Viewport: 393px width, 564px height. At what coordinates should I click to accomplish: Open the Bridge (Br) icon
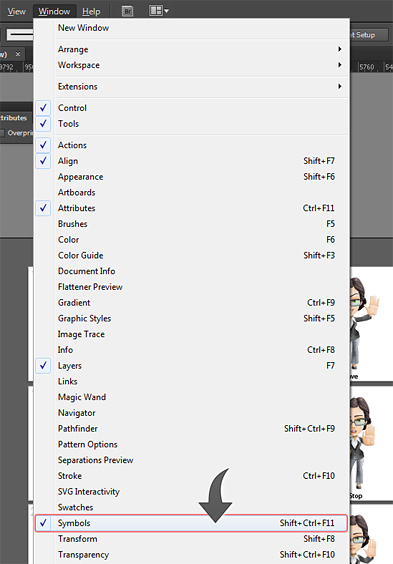pyautogui.click(x=127, y=11)
